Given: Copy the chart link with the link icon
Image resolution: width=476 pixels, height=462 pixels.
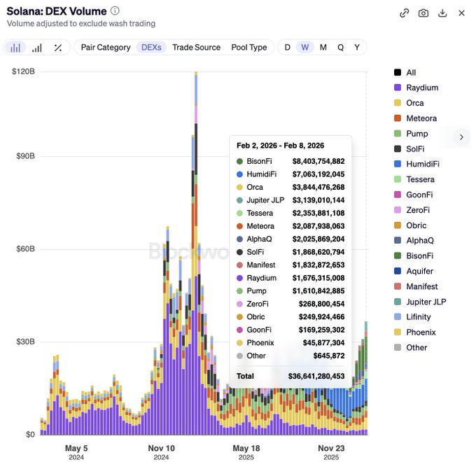Looking at the screenshot, I should click(x=405, y=13).
